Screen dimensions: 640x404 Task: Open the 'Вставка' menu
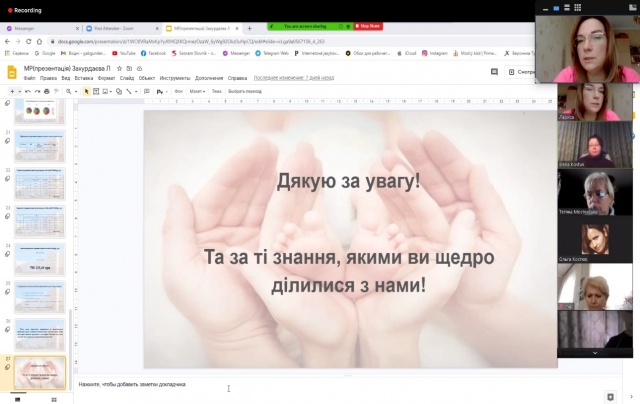84,78
